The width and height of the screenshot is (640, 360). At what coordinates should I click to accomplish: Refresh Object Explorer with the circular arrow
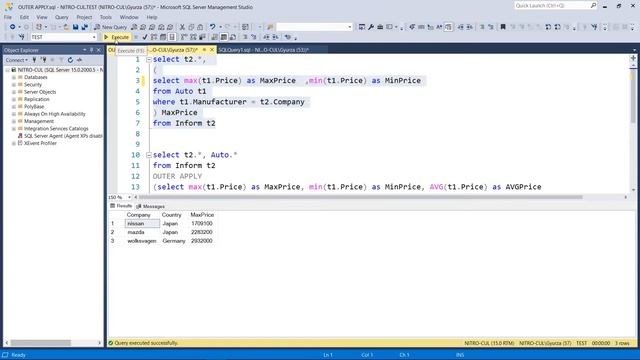[70, 60]
